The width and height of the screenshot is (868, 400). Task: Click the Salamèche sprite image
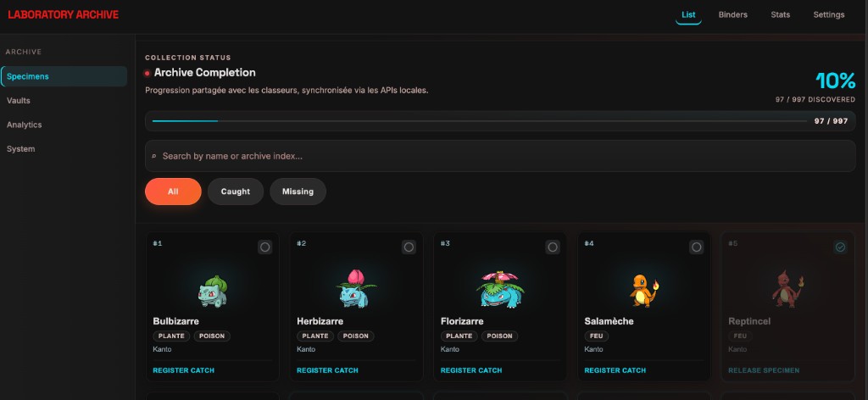coord(644,291)
